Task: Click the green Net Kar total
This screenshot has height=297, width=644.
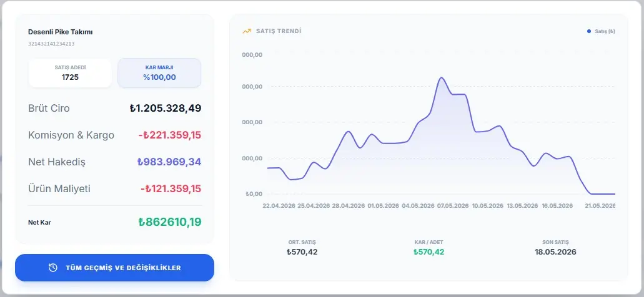Action: point(170,222)
